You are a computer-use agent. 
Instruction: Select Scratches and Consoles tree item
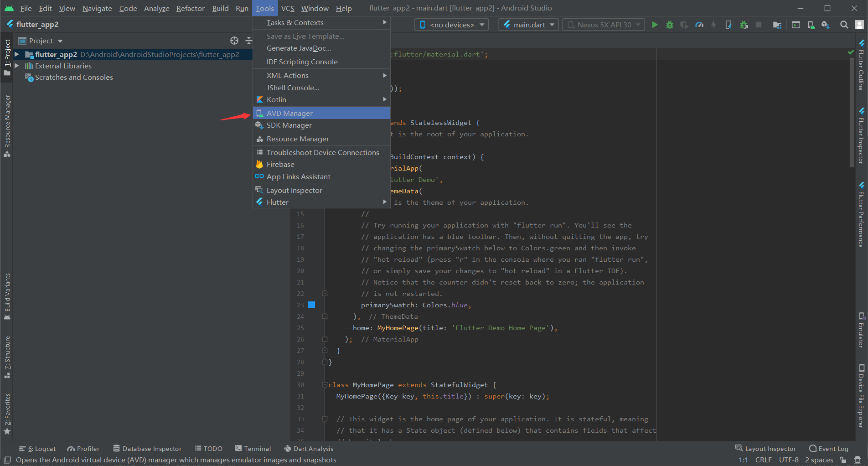pyautogui.click(x=74, y=77)
